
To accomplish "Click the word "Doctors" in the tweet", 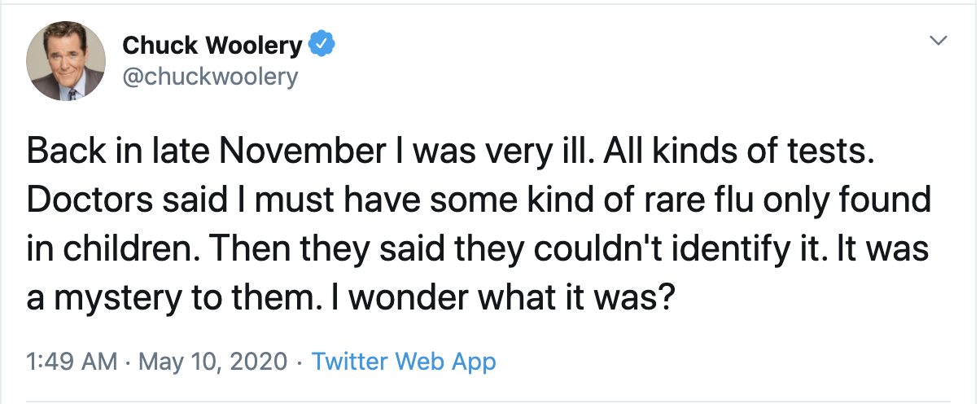I will click(81, 202).
